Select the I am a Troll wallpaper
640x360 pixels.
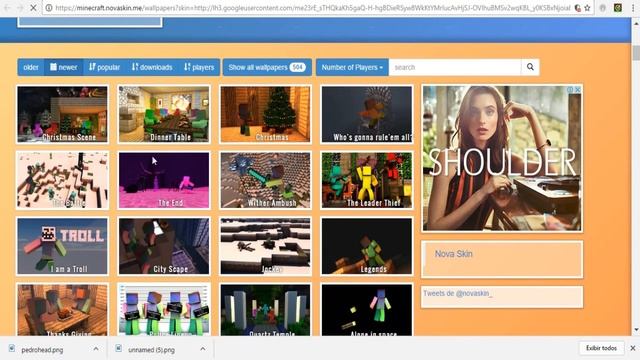click(62, 246)
